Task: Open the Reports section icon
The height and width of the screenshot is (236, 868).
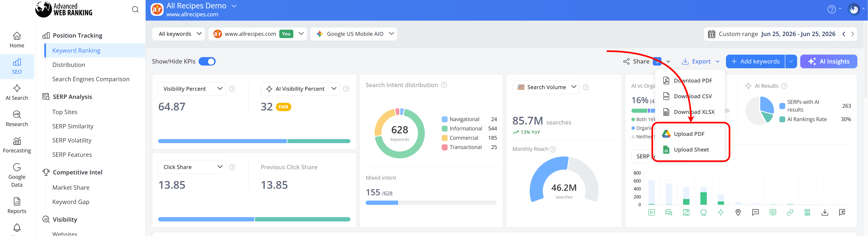Action: click(17, 206)
